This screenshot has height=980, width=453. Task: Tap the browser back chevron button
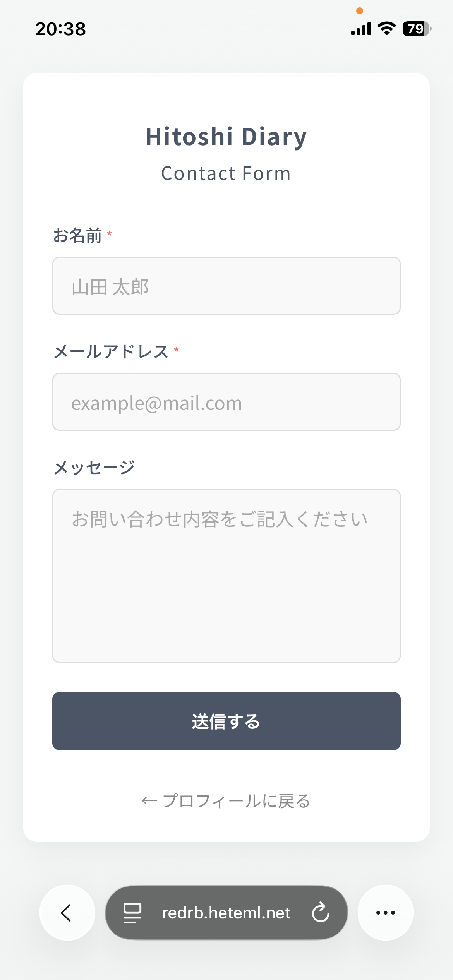click(x=67, y=913)
